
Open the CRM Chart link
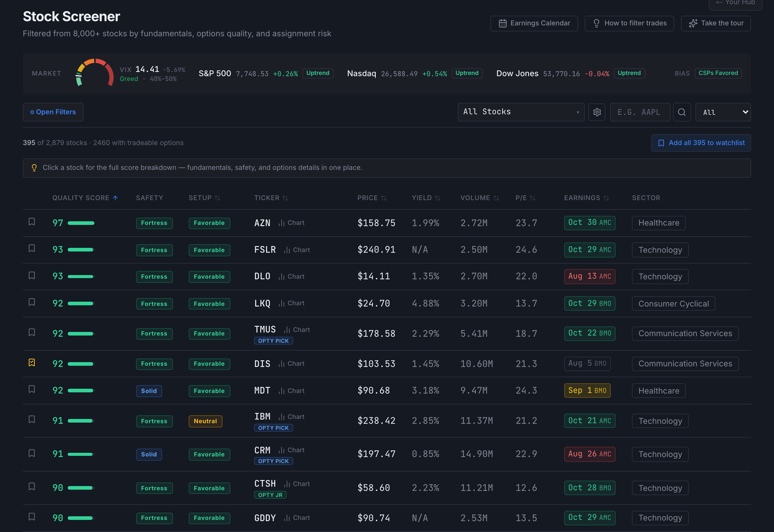(291, 450)
